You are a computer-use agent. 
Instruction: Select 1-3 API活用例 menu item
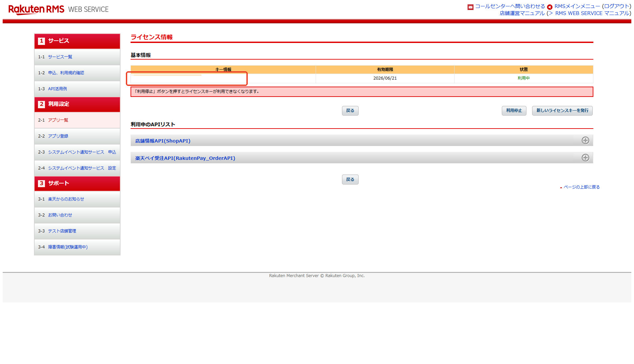[77, 89]
